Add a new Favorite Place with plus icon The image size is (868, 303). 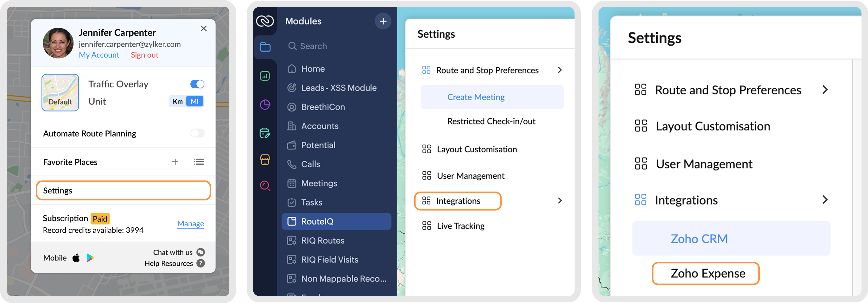[x=175, y=162]
